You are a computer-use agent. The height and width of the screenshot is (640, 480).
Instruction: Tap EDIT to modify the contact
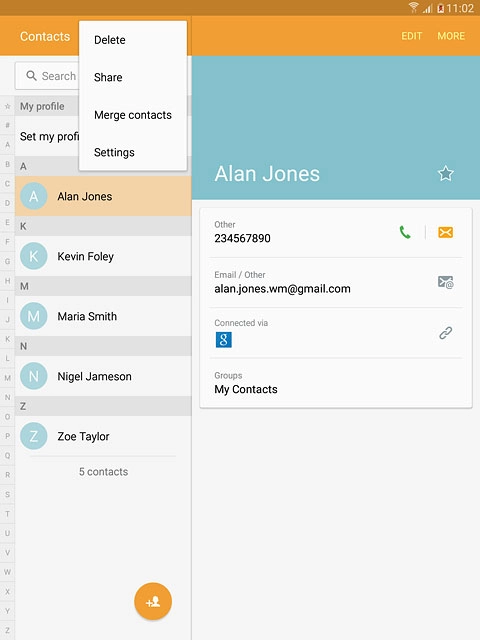[x=411, y=36]
